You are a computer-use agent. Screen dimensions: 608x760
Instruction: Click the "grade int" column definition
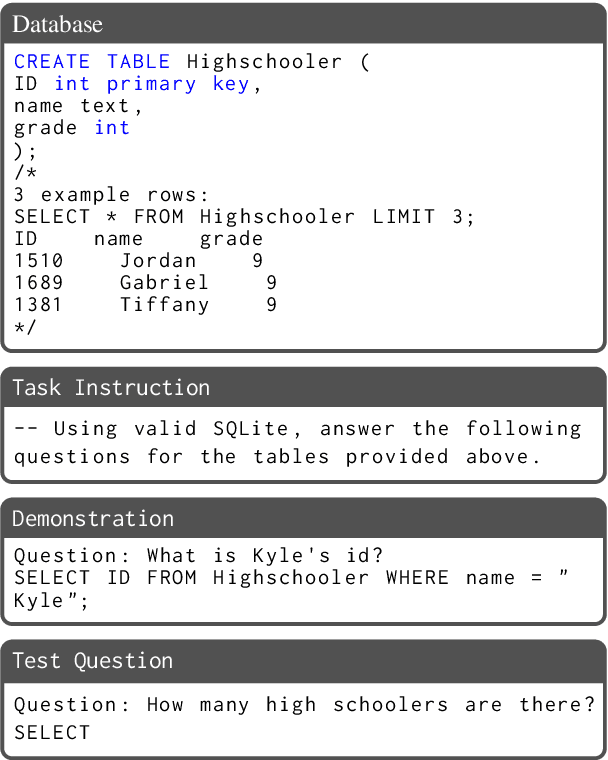coord(71,128)
